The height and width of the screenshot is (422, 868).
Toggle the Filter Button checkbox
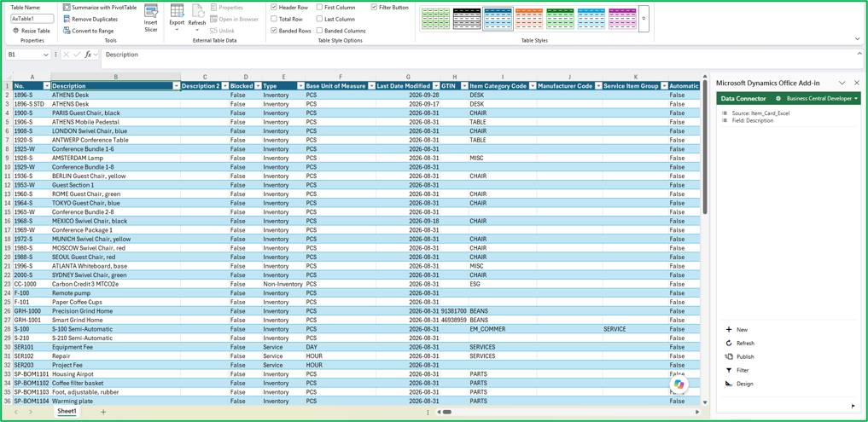[x=374, y=8]
